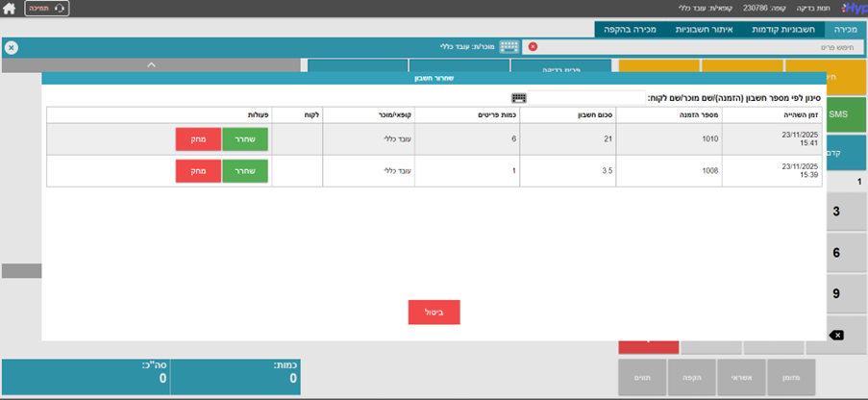The width and height of the screenshot is (868, 400).
Task: Click the white X circle at left of search bar
Action: coord(11,47)
